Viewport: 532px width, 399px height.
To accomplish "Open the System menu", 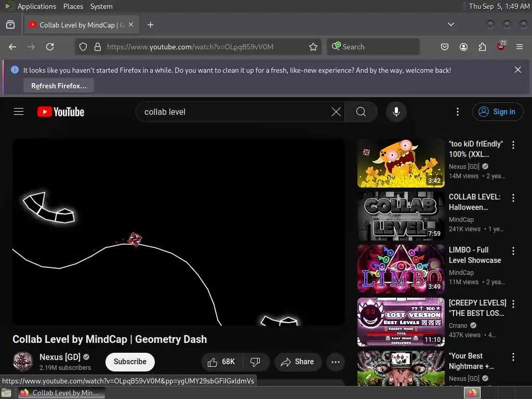I will coord(101,6).
